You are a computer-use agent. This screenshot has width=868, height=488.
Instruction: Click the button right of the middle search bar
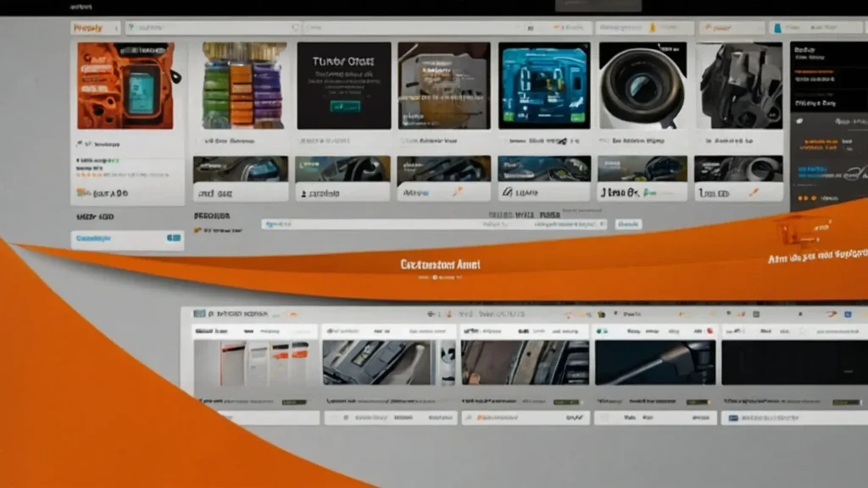click(x=628, y=225)
